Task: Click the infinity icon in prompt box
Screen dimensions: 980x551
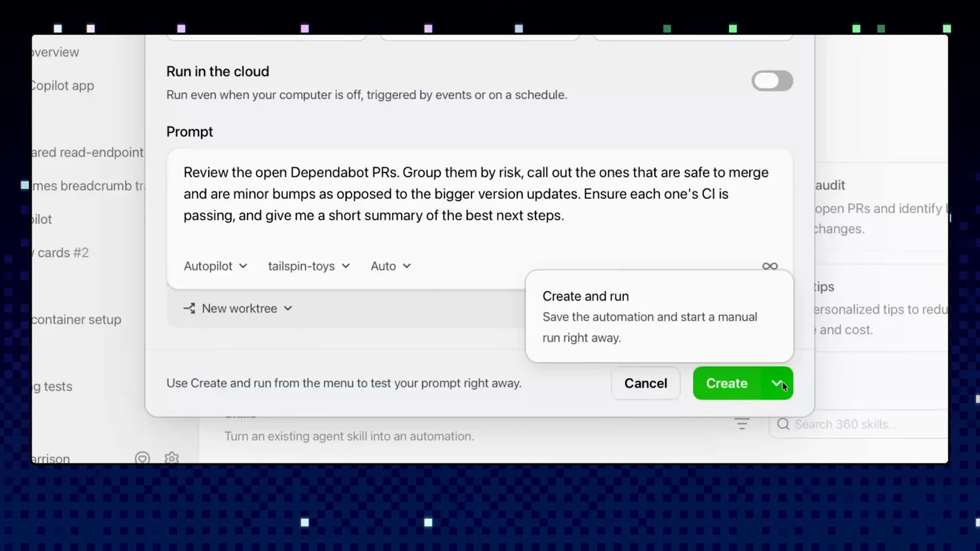Action: (x=770, y=266)
